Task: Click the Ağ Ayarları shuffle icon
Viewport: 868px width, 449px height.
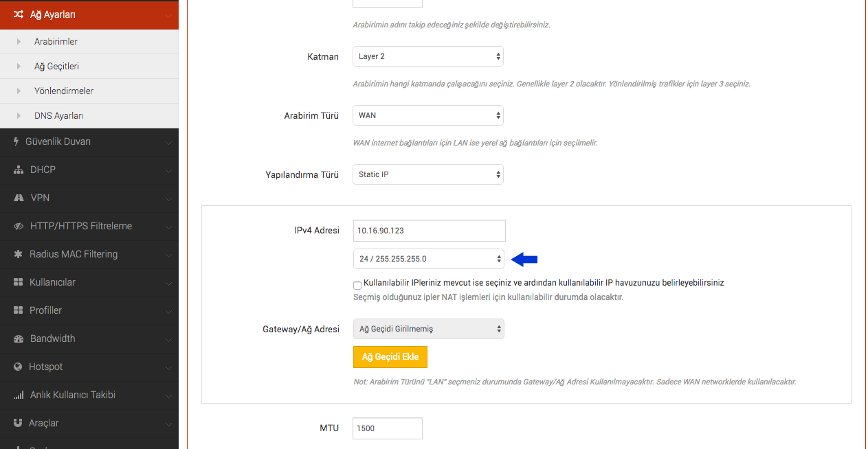Action: (x=19, y=14)
